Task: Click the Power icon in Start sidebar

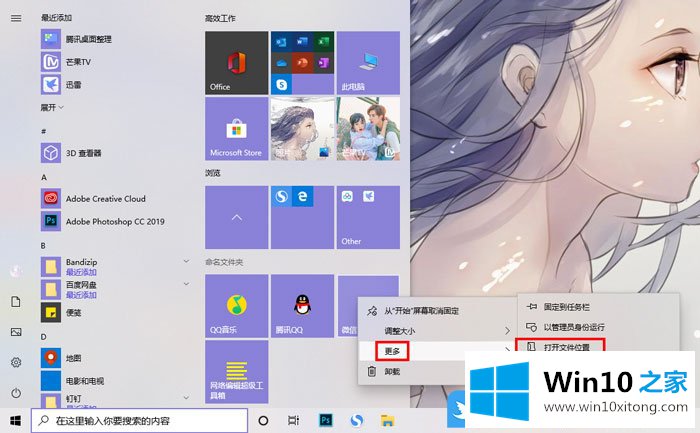Action: (16, 393)
